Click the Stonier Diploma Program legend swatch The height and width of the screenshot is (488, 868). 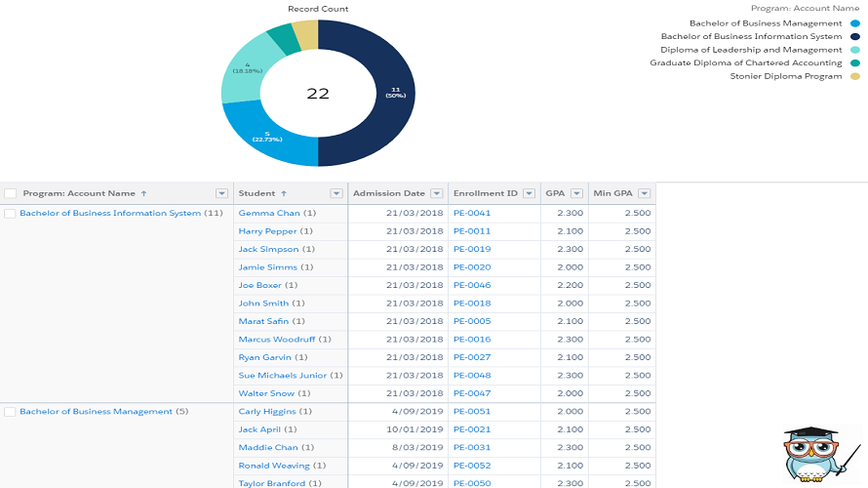click(x=854, y=76)
